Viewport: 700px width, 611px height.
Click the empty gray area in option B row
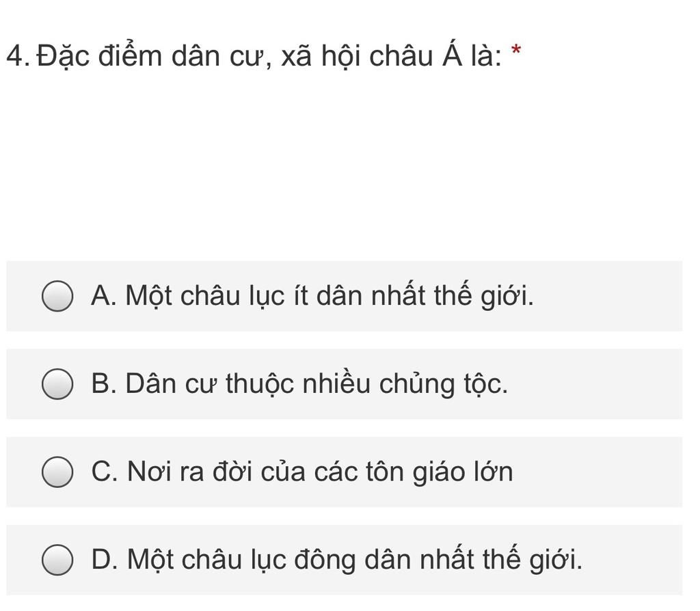[594, 384]
